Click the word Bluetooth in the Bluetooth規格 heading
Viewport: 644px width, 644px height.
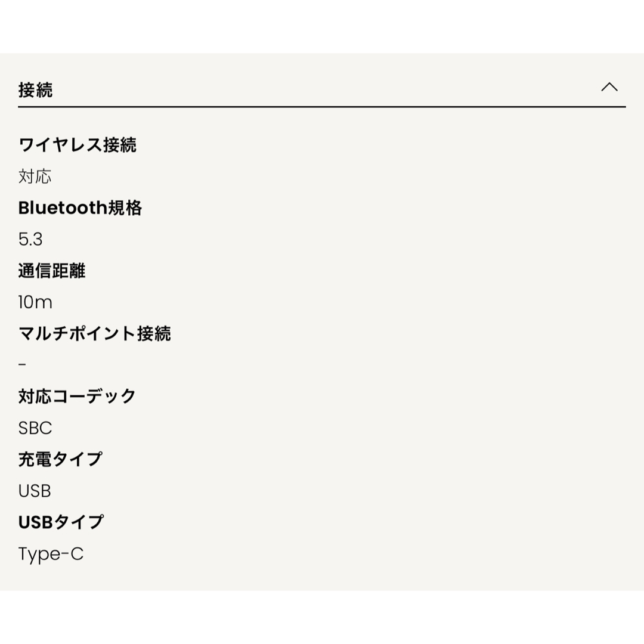coord(63,208)
